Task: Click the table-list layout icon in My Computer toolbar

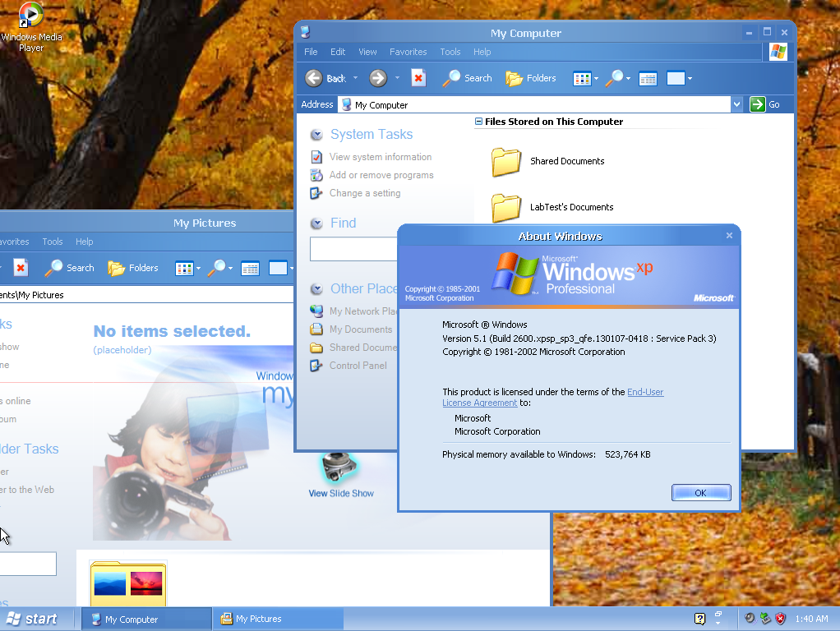Action: 648,79
